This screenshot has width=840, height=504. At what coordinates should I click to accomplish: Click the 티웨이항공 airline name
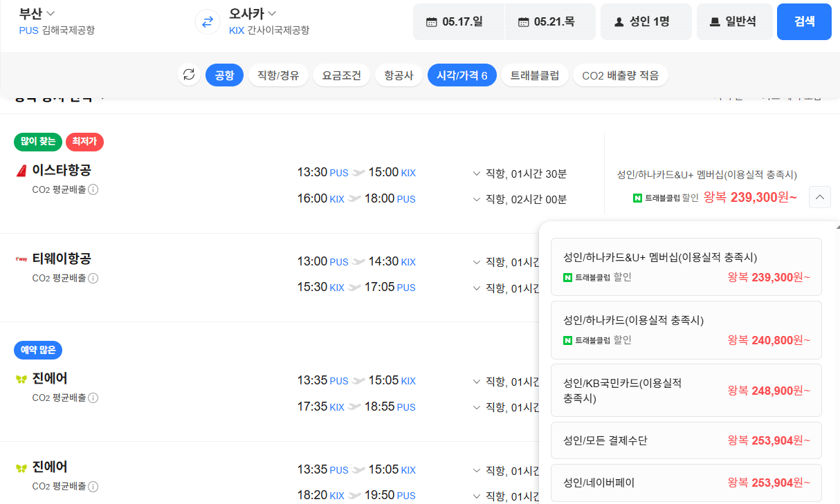point(62,259)
